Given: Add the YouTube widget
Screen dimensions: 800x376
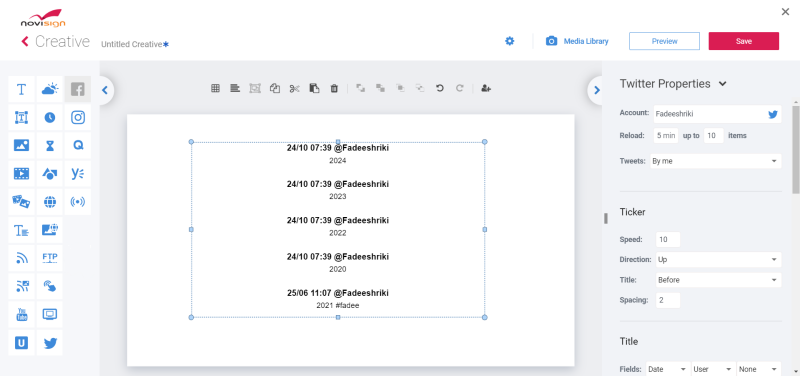Looking at the screenshot, I should click(x=21, y=314).
